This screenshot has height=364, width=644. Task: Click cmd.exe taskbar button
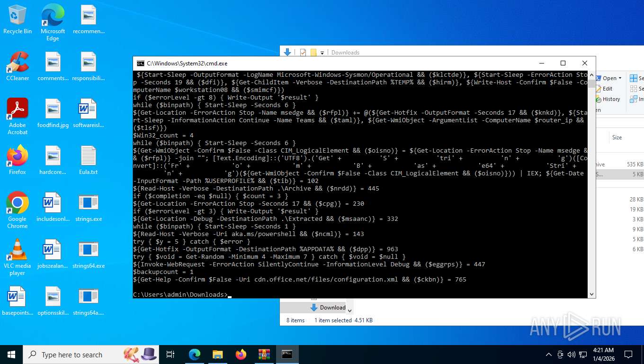coord(287,355)
